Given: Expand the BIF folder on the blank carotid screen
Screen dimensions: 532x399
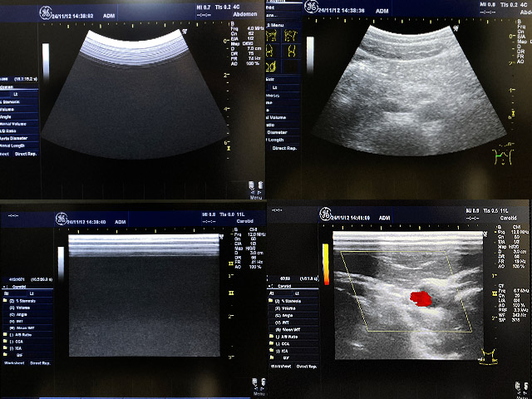Looking at the screenshot, I should [x=5, y=355].
